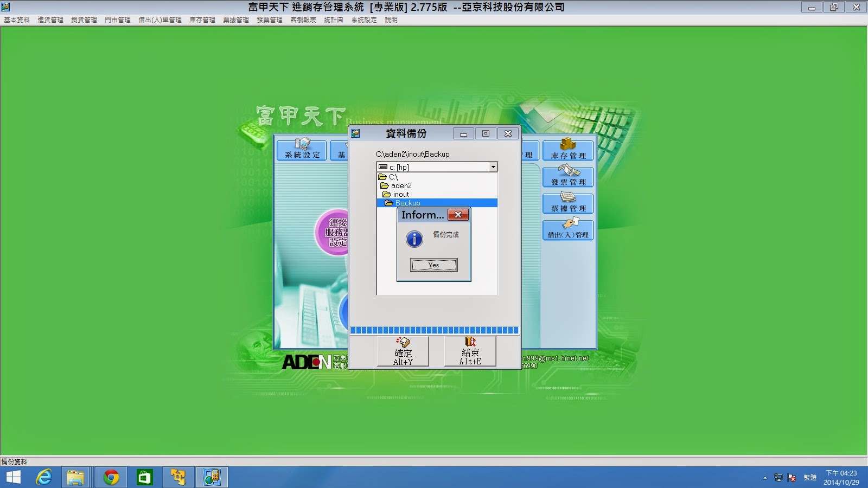Click Yes in the Inform dialog
The height and width of the screenshot is (488, 868).
(x=433, y=265)
